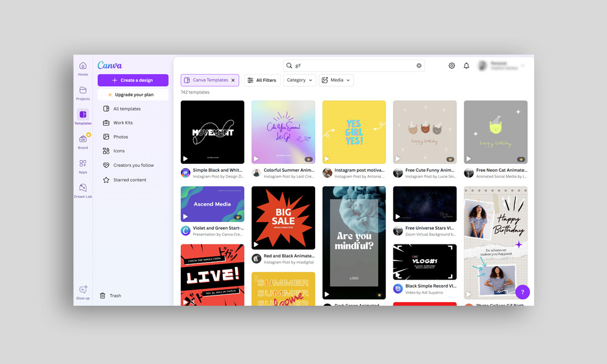This screenshot has width=607, height=364.
Task: Open the BIG SALE template thumbnail
Action: [283, 218]
